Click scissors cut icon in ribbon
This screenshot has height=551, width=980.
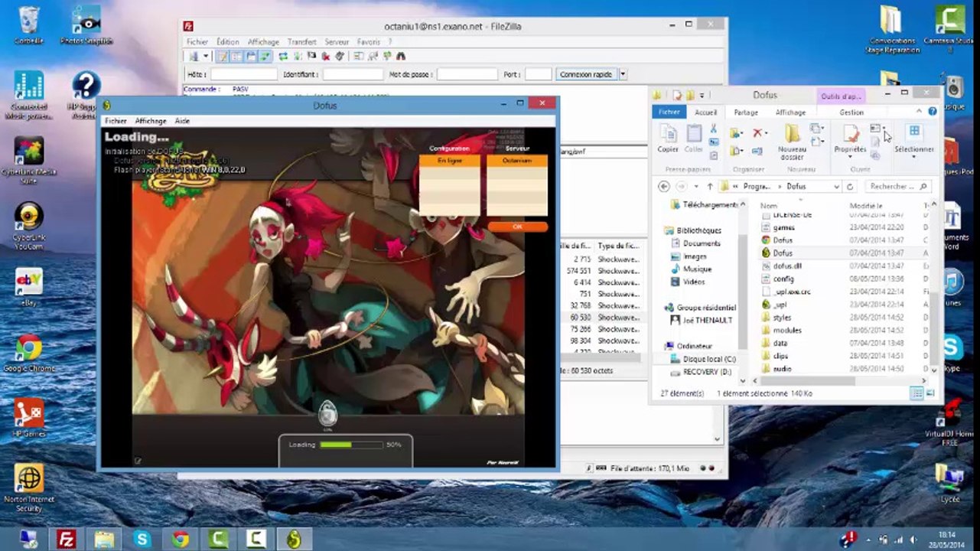[713, 129]
